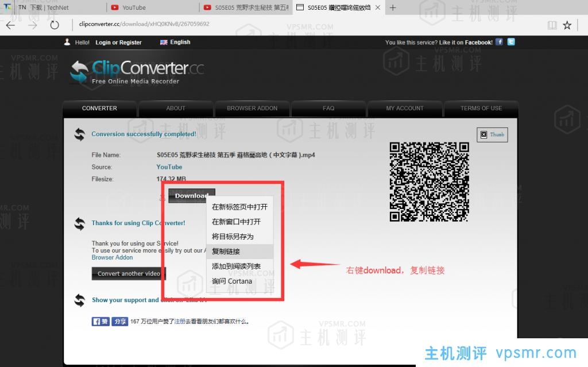
Task: Click the QR code image
Action: point(429,181)
